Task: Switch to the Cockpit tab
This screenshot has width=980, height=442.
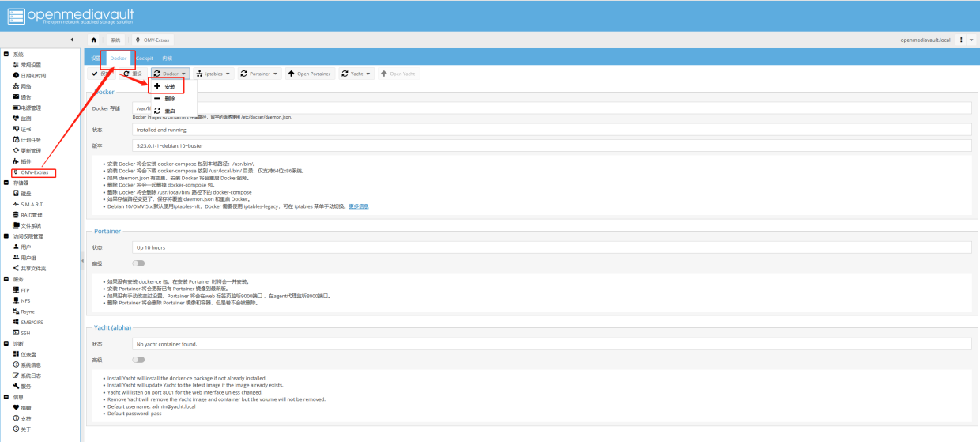Action: (144, 58)
